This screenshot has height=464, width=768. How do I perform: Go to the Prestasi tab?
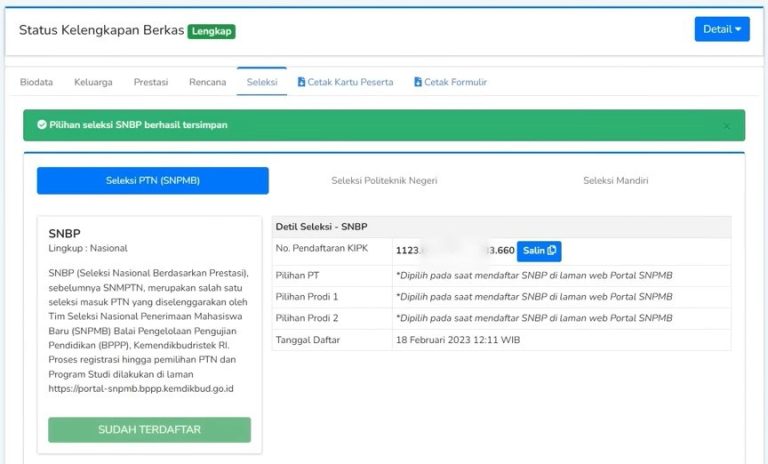click(151, 82)
